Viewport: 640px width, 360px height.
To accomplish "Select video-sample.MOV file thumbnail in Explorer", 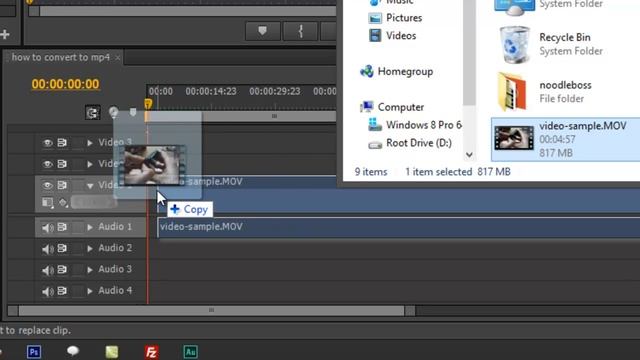I will 514,138.
